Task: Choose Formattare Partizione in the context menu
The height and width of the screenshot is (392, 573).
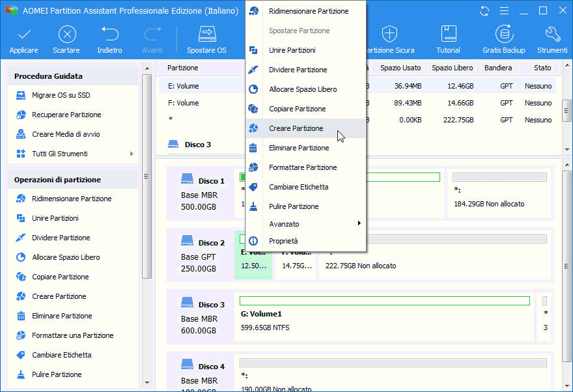Action: (x=306, y=168)
